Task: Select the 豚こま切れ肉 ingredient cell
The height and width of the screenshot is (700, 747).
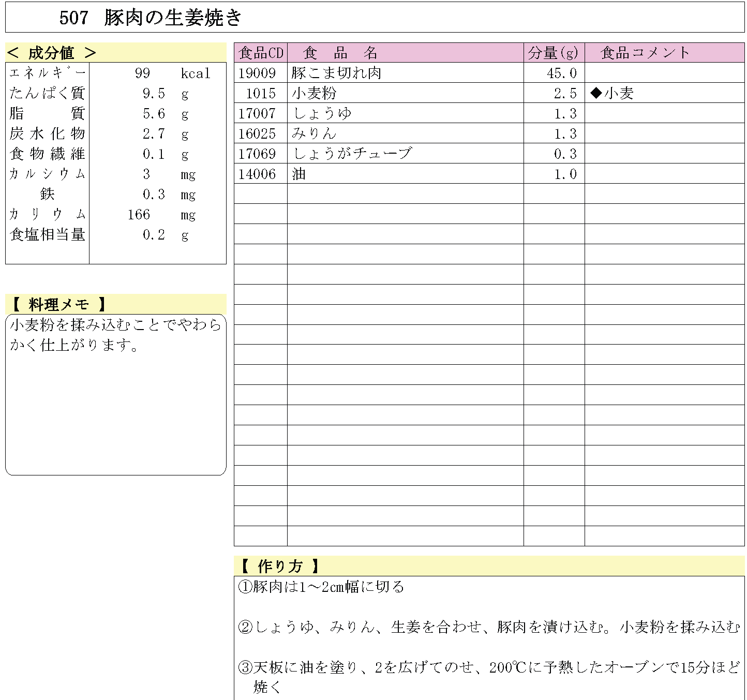Action: 336,73
